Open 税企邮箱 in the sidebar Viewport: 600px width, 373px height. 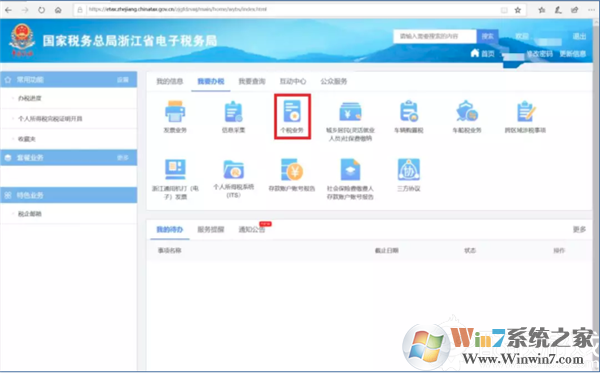coord(30,214)
